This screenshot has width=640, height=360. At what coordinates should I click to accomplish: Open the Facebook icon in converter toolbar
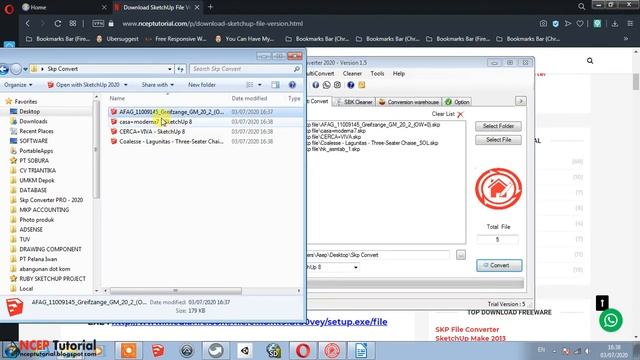[x=316, y=85]
